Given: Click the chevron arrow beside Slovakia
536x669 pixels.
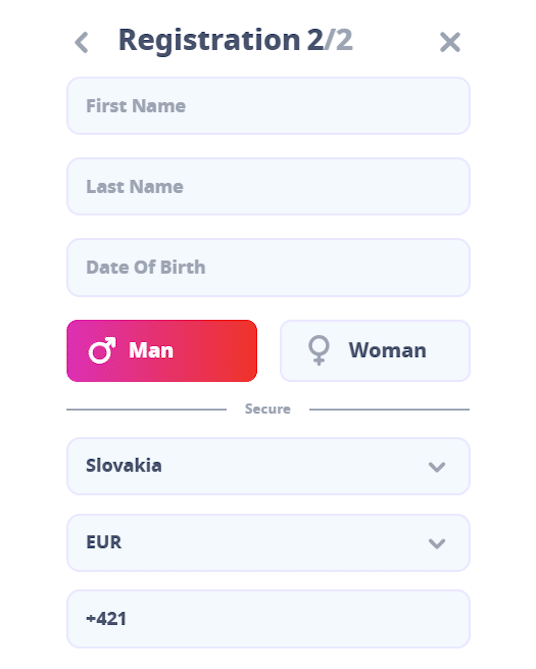Looking at the screenshot, I should pos(437,467).
